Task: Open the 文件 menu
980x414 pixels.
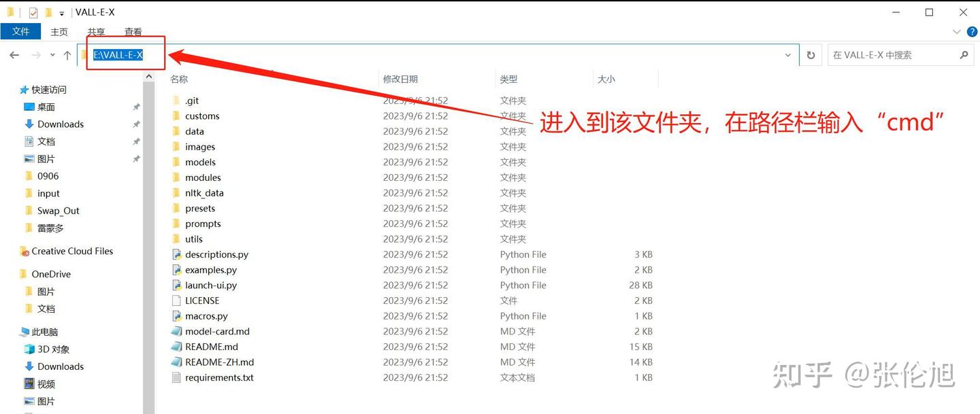Action: [21, 31]
